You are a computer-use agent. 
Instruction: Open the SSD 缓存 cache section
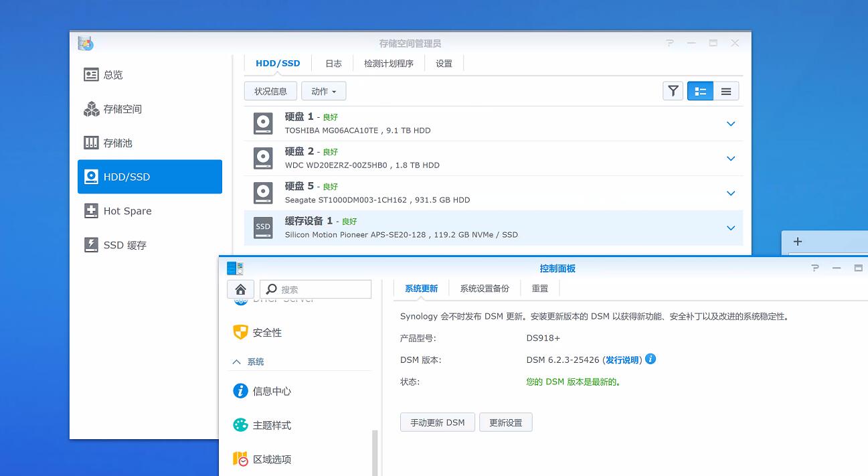tap(124, 245)
